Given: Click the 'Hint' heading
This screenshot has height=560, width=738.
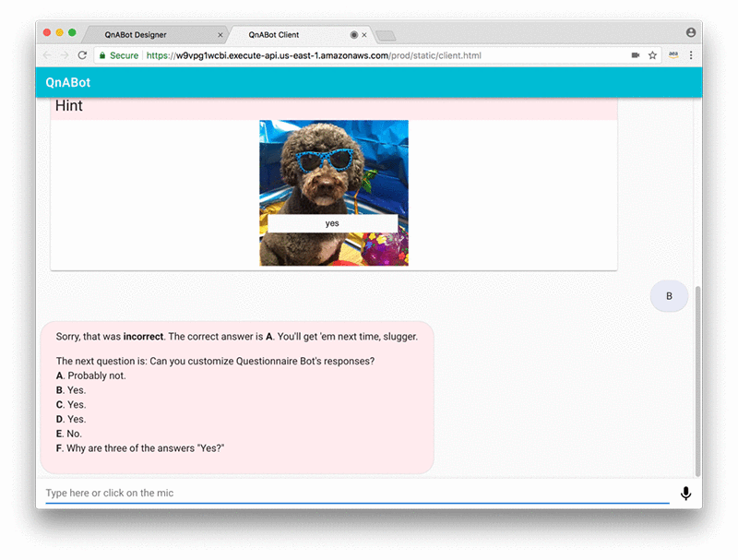Looking at the screenshot, I should click(68, 106).
